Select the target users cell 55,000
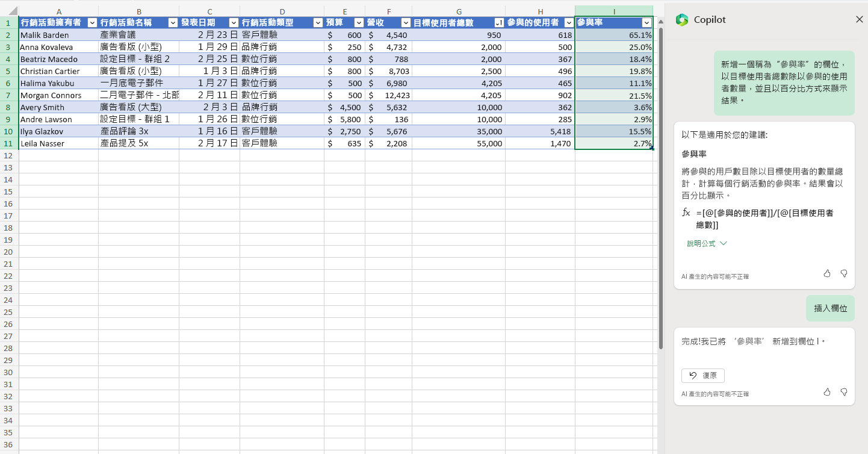 pos(459,143)
